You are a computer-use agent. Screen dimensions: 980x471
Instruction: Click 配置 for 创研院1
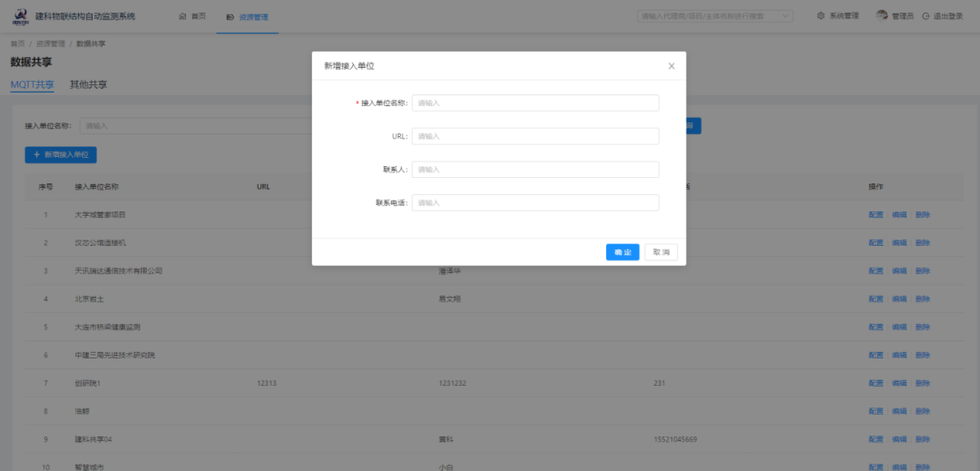pyautogui.click(x=876, y=384)
